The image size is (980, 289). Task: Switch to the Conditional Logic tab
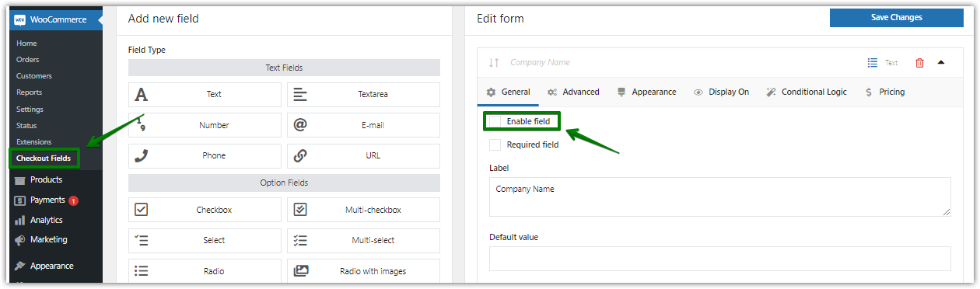(x=807, y=92)
